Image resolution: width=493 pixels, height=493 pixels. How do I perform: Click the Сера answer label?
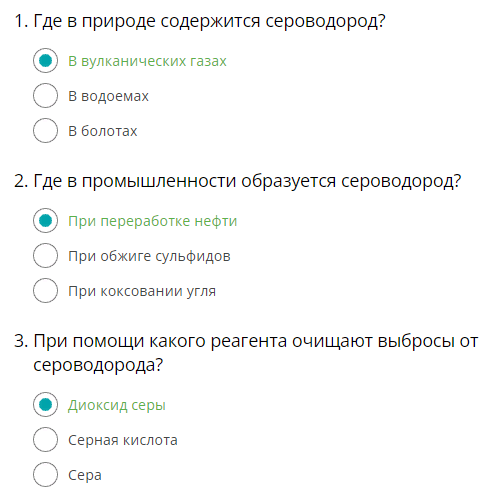(x=85, y=476)
